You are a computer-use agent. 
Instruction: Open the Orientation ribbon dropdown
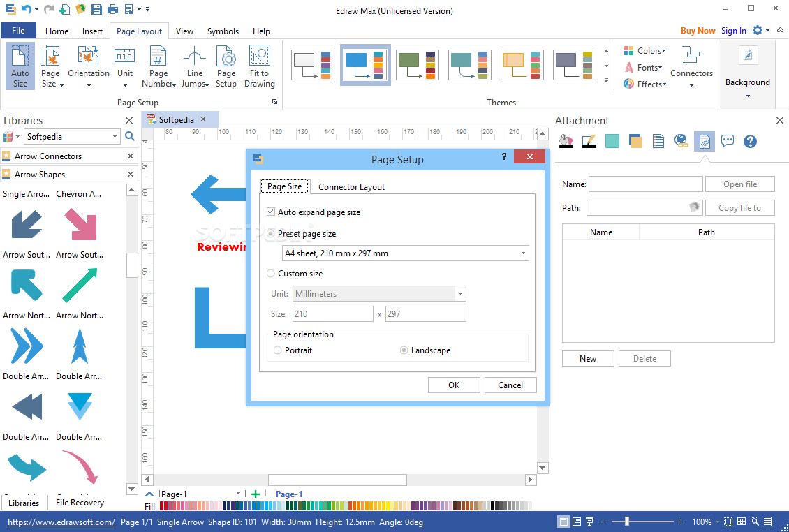(89, 66)
